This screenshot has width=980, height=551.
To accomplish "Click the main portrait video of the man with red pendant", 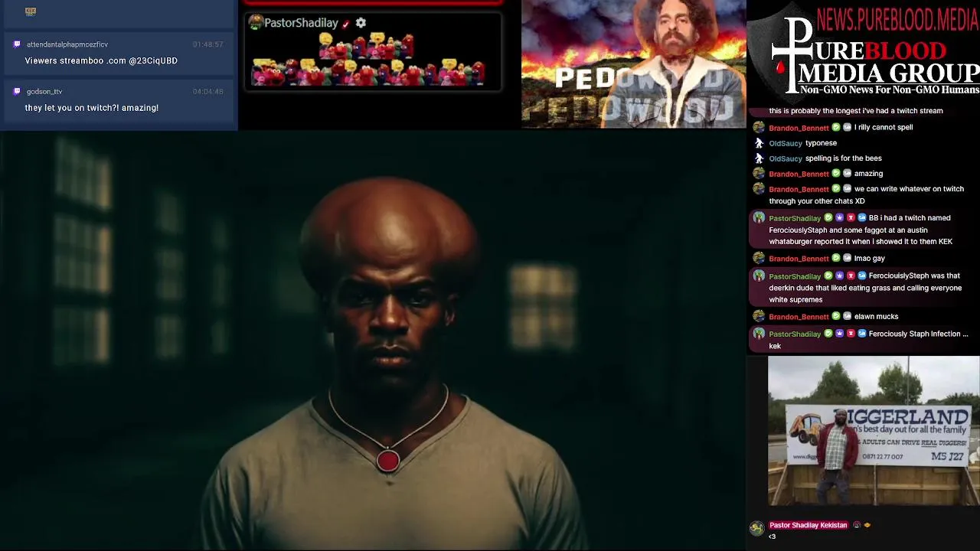I will pos(373,341).
